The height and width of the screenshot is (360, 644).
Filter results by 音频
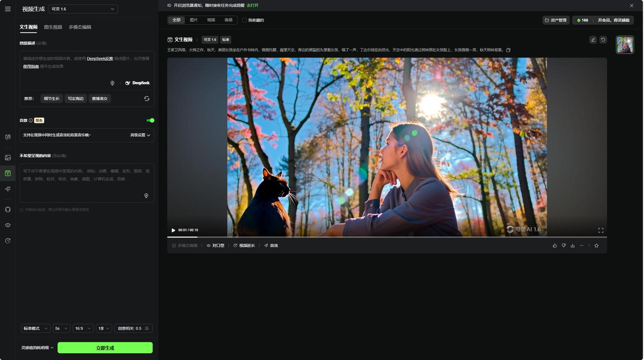click(228, 20)
